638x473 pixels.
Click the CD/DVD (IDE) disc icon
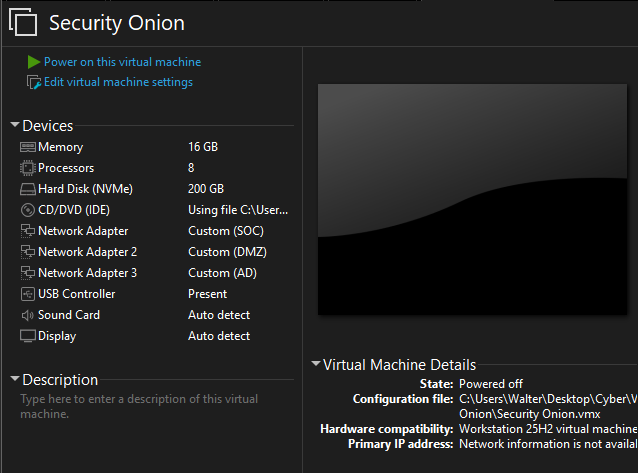click(x=28, y=210)
